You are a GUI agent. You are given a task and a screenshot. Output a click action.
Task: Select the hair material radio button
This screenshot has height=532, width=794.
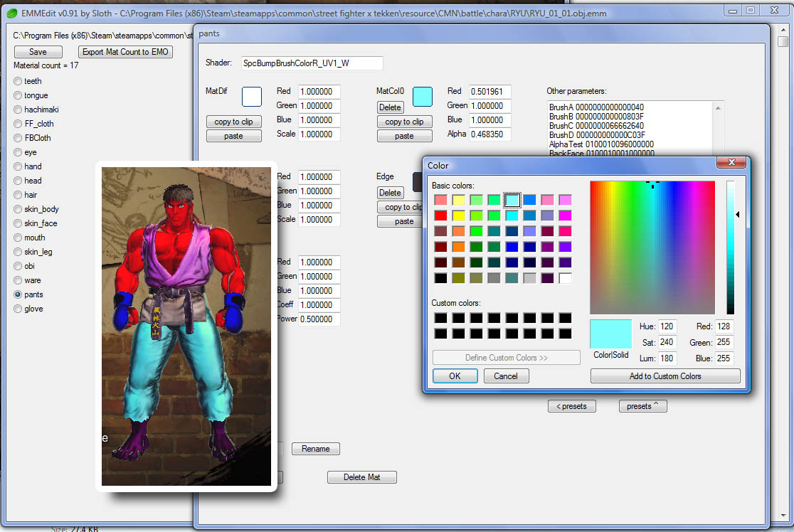click(18, 195)
